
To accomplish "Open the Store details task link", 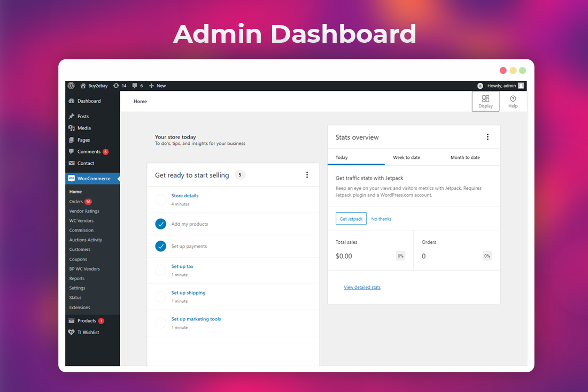I will pos(185,195).
